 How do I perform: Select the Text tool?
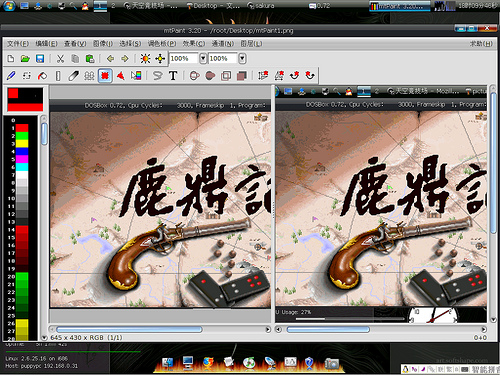[x=173, y=76]
